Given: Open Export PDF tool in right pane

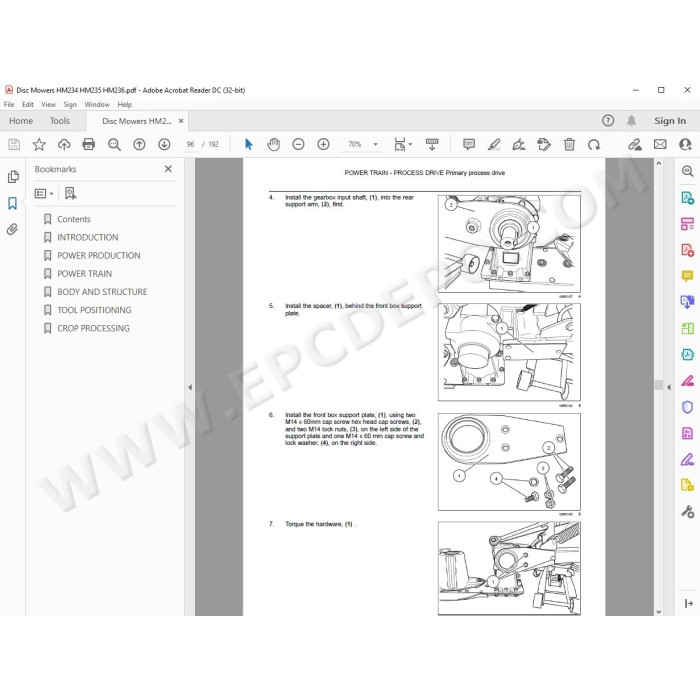Looking at the screenshot, I should click(x=687, y=197).
